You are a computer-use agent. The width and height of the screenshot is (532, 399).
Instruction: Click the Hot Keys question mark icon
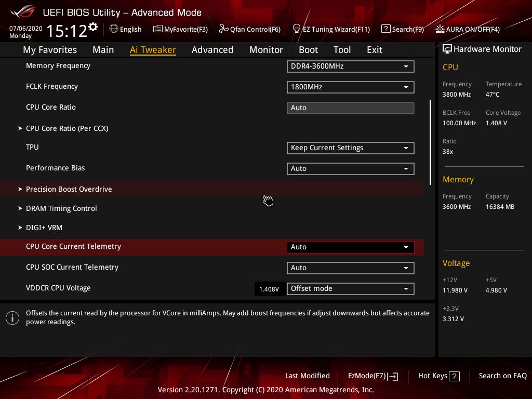(x=454, y=376)
